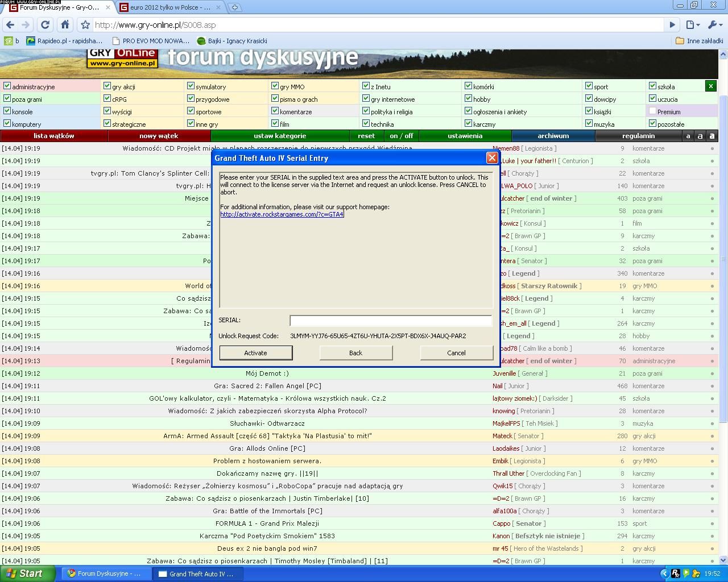This screenshot has width=728, height=582.
Task: Click ustaw kategorie in the forum menu
Action: pyautogui.click(x=280, y=136)
